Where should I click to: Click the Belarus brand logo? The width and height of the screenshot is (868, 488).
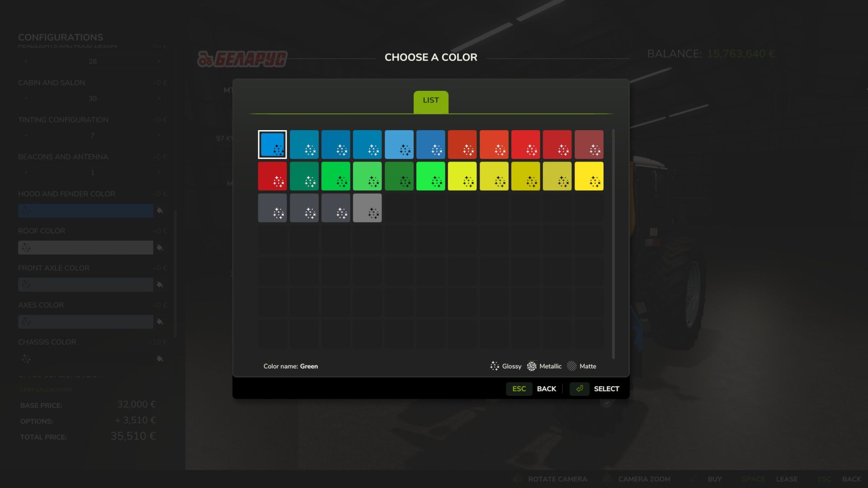click(x=242, y=59)
